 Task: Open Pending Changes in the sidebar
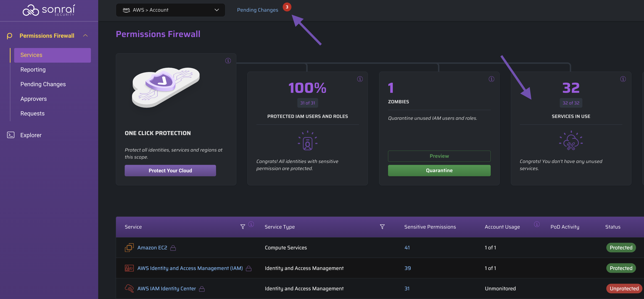coord(43,84)
